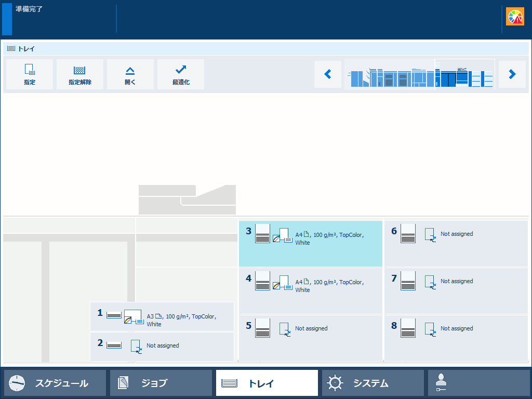The image size is (532, 399).
Task: Click tray 4 media type icon
Action: 283,283
